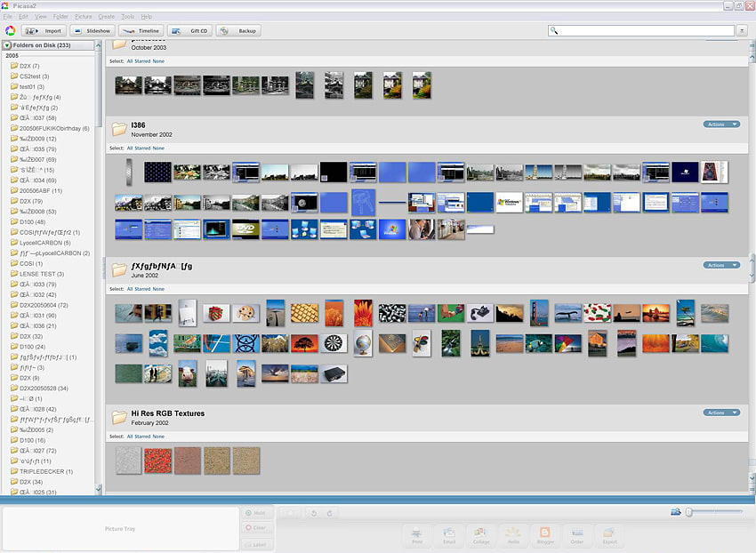756x553 pixels.
Task: Click the Clear button in Picture Tray
Action: pyautogui.click(x=257, y=527)
